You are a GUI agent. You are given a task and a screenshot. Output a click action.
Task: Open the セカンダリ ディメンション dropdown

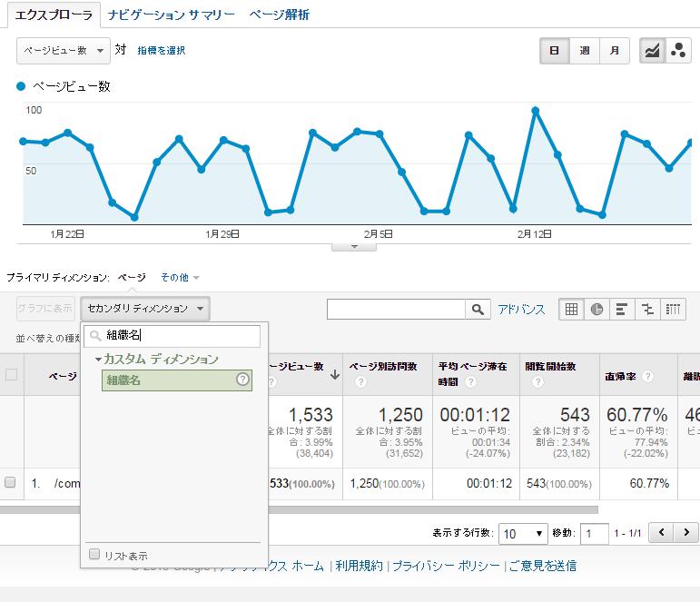point(145,309)
